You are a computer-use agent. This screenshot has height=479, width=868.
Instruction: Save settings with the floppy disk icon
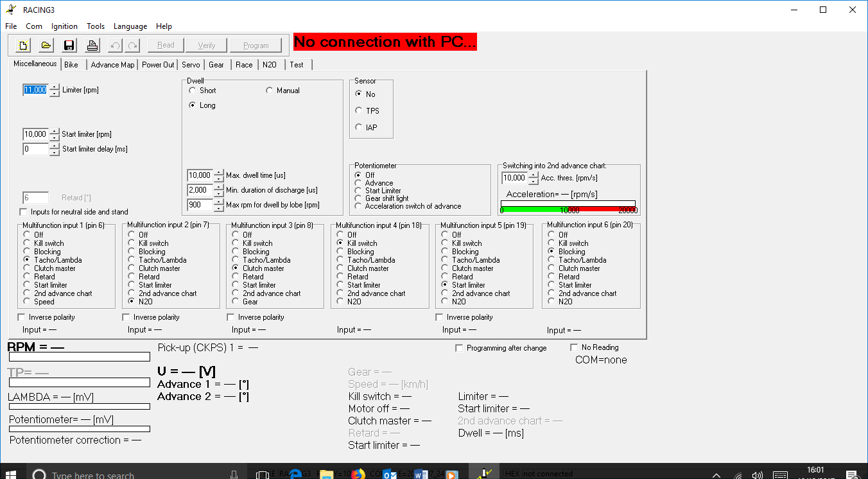69,46
